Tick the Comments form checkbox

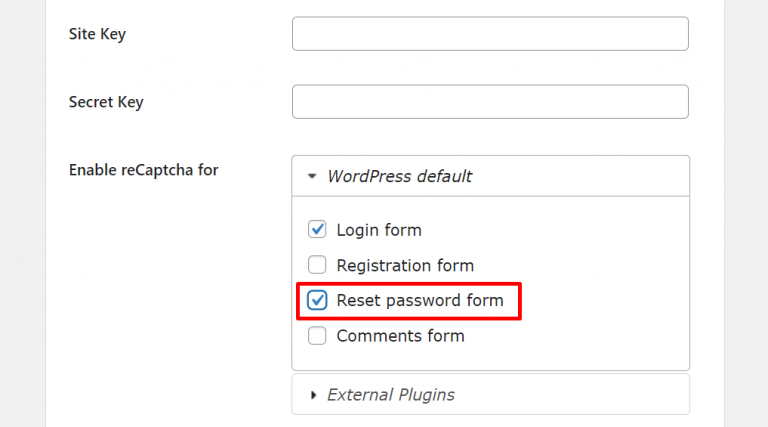click(317, 336)
